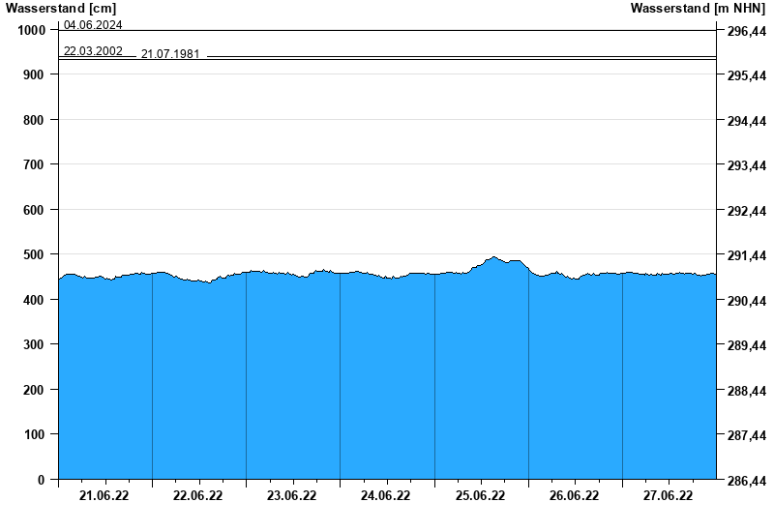This screenshot has height=532, width=774.
Task: Click the water level peak on 25.06.22
Action: click(494, 257)
